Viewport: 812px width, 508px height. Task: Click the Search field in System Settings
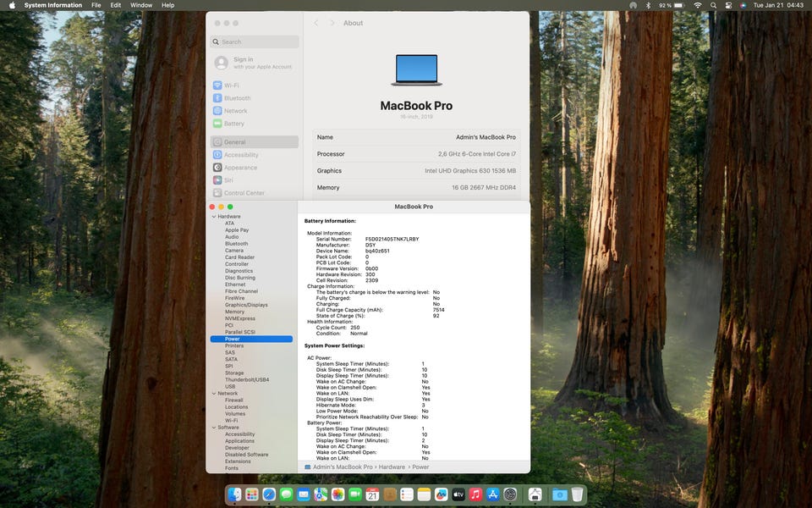click(255, 41)
